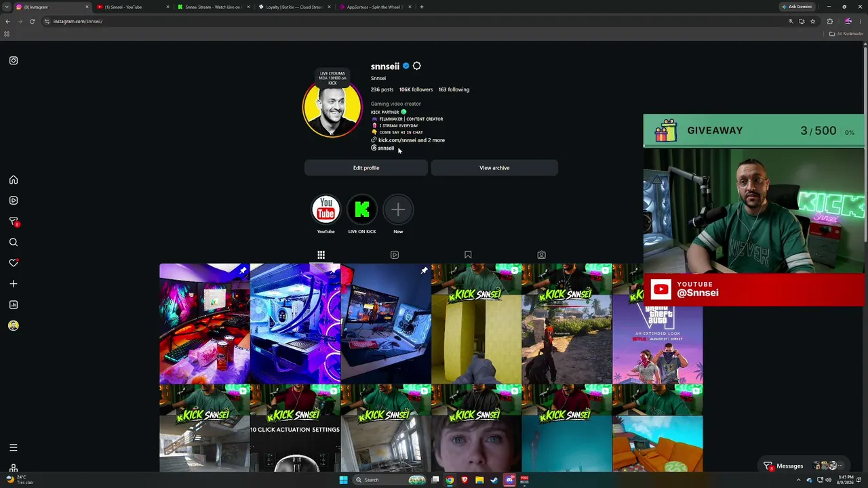Open the More hamburger menu in sidebar
The image size is (868, 488).
tap(14, 447)
